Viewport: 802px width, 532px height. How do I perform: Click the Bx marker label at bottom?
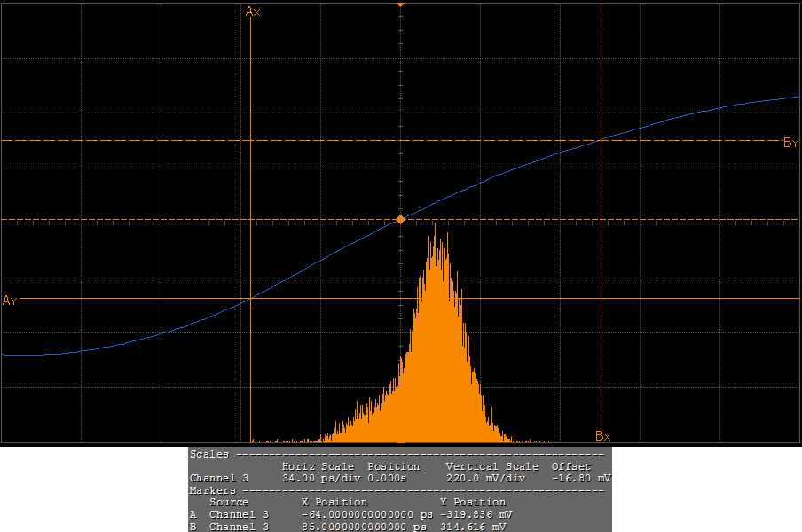(x=602, y=435)
